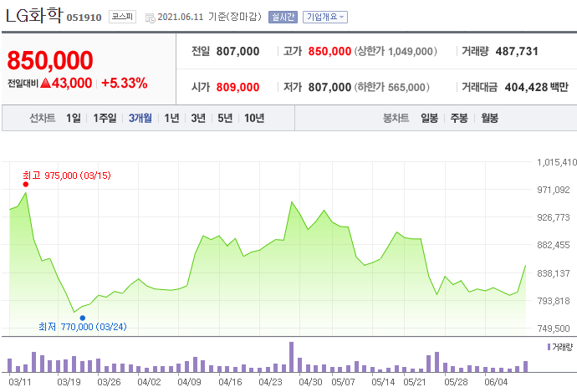Select the 1일 line chart tab

click(74, 118)
